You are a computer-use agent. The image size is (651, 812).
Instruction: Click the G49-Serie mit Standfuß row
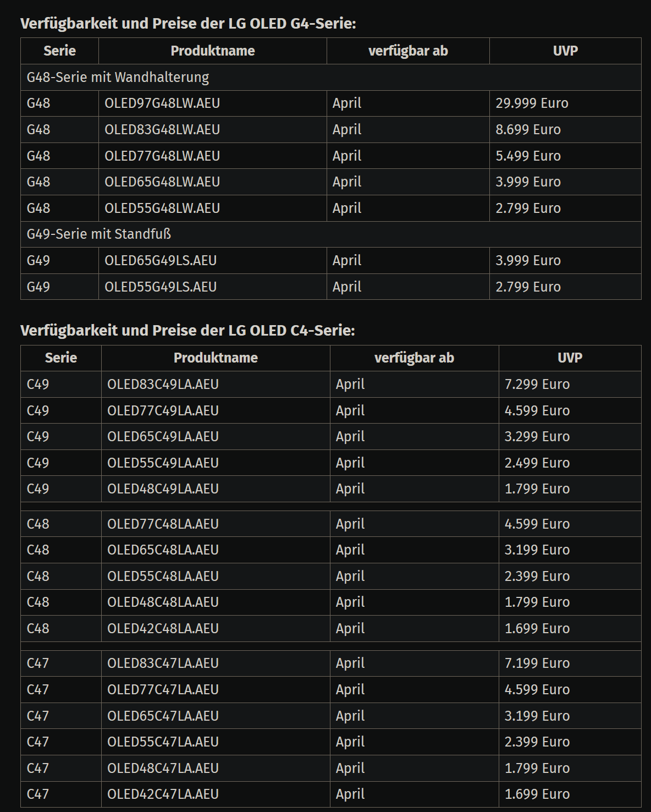pos(331,234)
